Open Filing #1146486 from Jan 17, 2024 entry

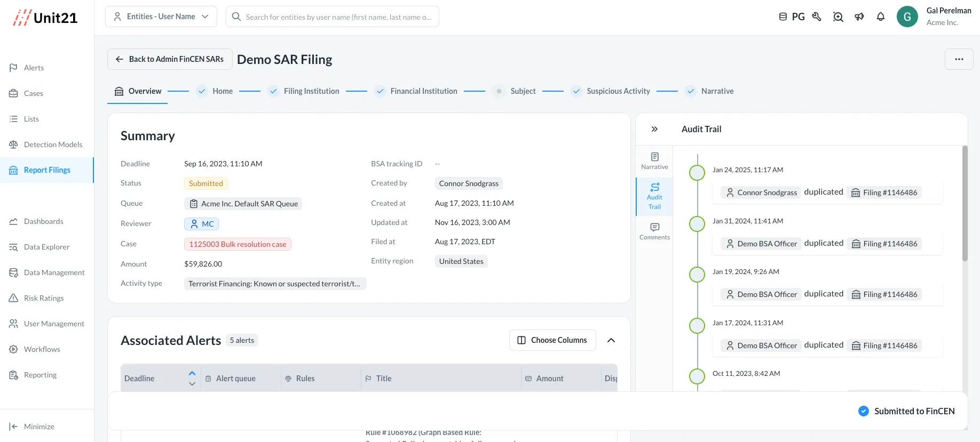pos(884,345)
